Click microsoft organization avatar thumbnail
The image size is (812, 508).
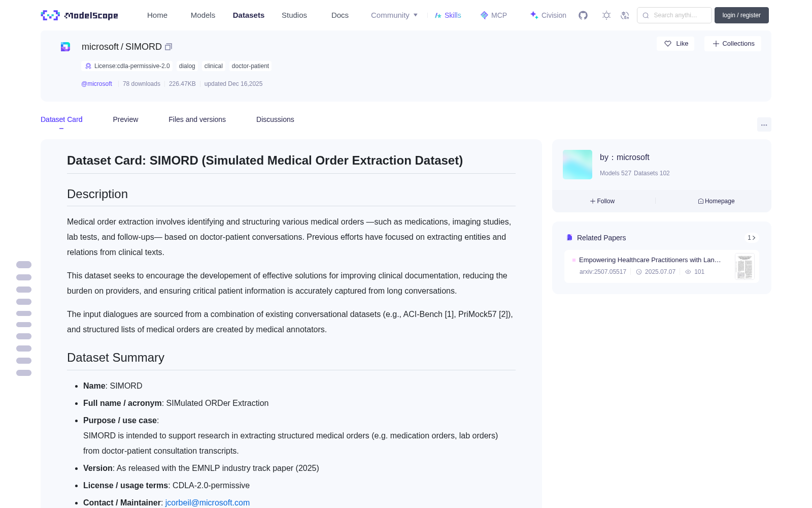578,165
